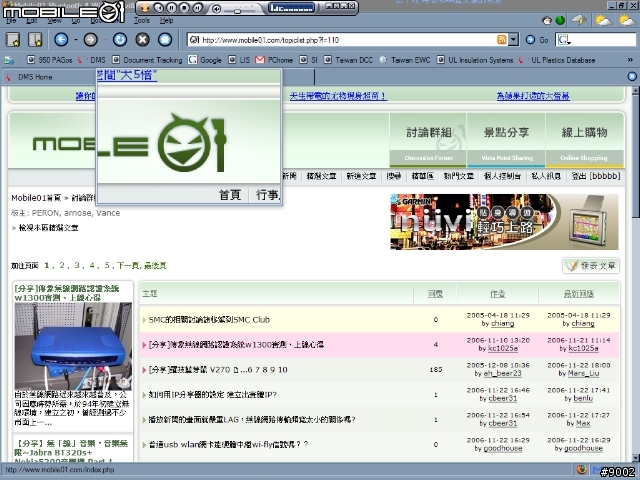Screen dimensions: 640x480
Task: Click the middle sun-and-cloud weather icon
Action: click(603, 20)
